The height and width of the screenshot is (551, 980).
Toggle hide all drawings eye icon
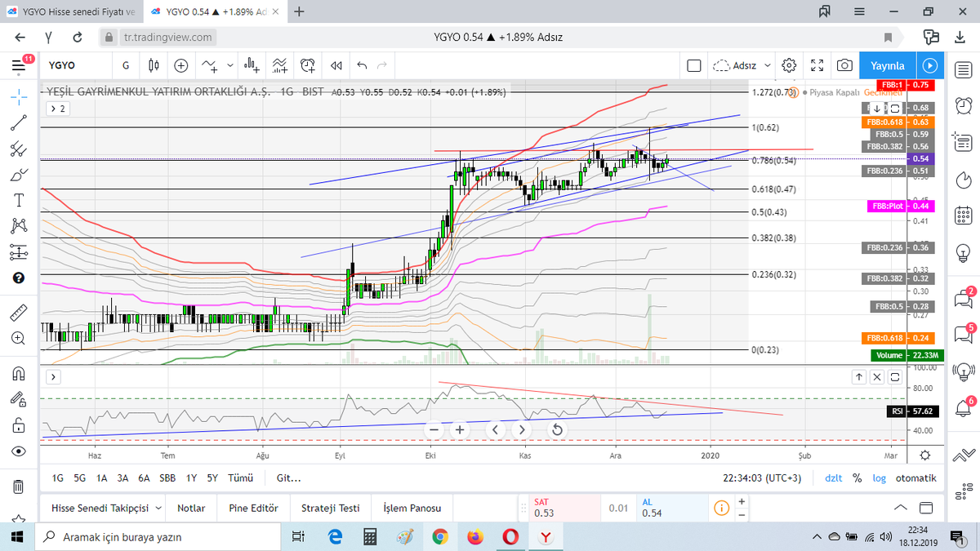coord(19,451)
